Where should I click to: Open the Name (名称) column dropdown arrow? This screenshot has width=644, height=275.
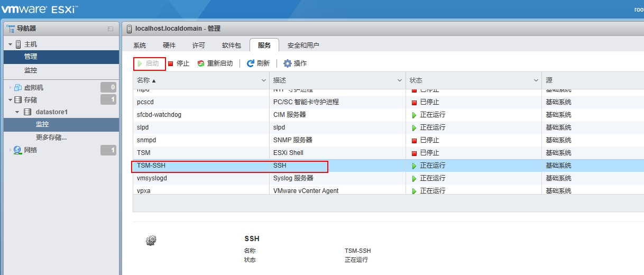pos(264,80)
